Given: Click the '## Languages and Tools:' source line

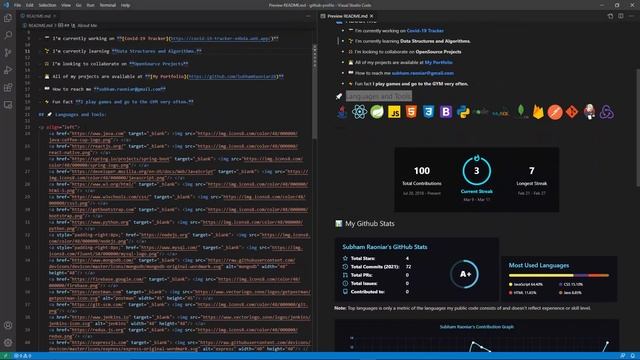Looking at the screenshot, I should click(x=73, y=114).
